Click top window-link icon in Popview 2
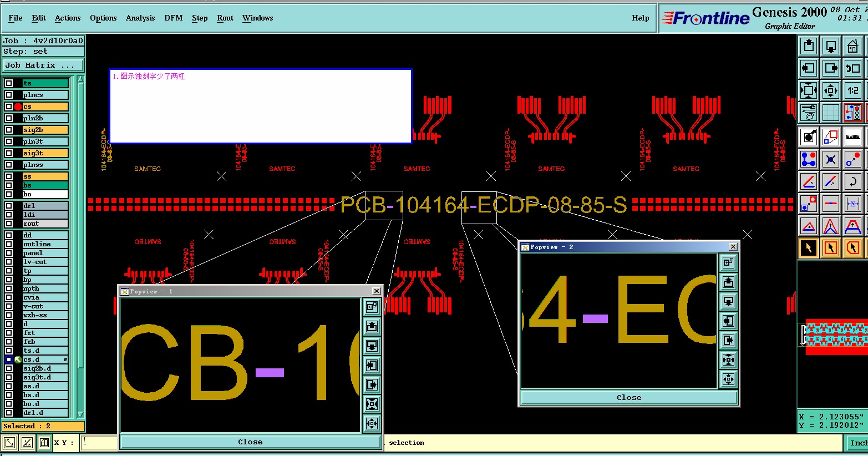 tap(728, 262)
